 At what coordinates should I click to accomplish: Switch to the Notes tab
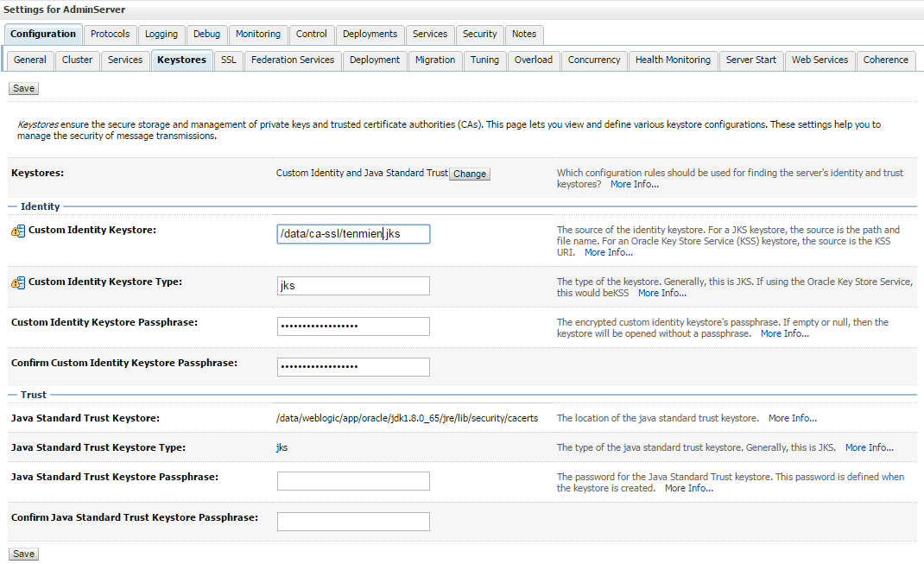[524, 35]
